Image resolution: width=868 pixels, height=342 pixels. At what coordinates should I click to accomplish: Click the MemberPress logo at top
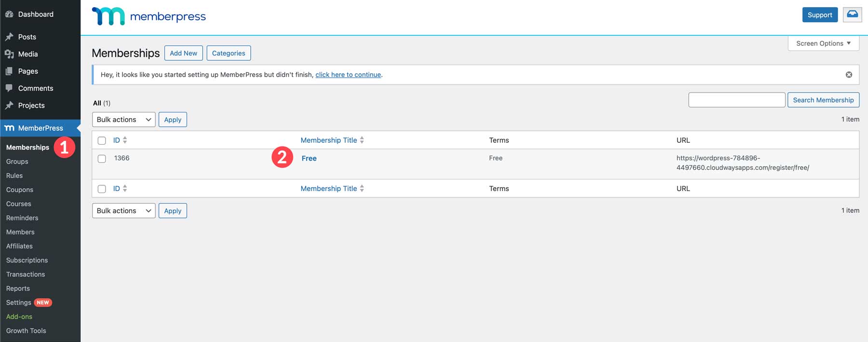pyautogui.click(x=149, y=16)
